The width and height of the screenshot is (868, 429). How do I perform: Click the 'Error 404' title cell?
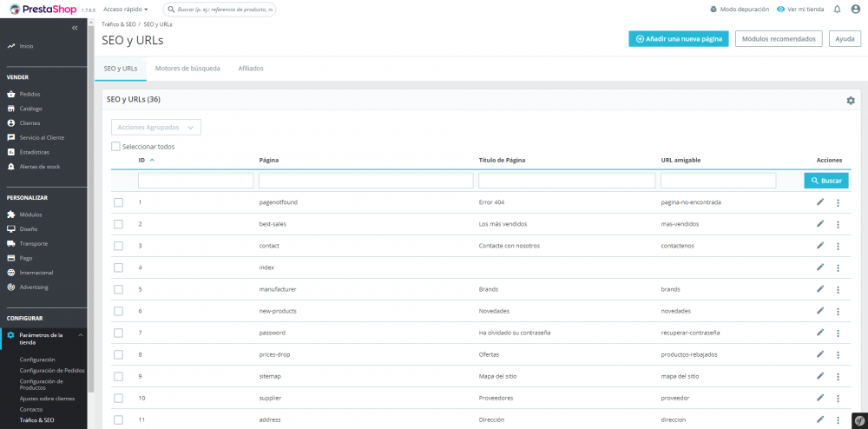tap(491, 202)
